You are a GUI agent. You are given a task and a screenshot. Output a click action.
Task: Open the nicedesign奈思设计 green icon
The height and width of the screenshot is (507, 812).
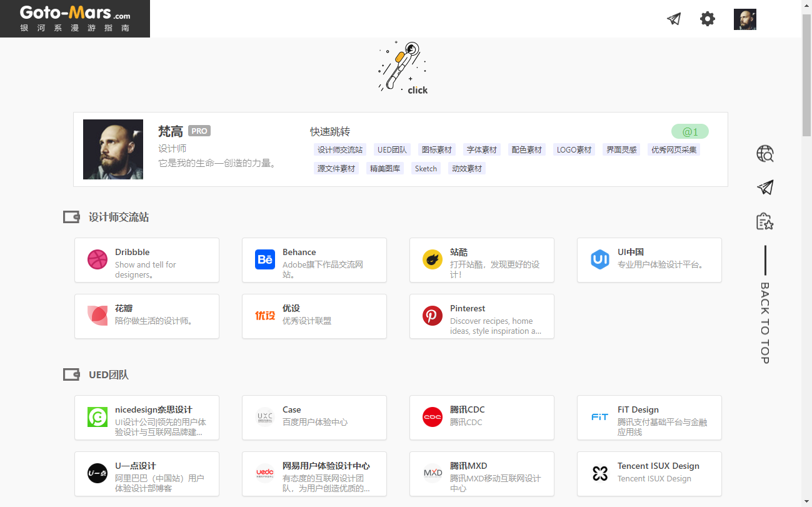(98, 417)
